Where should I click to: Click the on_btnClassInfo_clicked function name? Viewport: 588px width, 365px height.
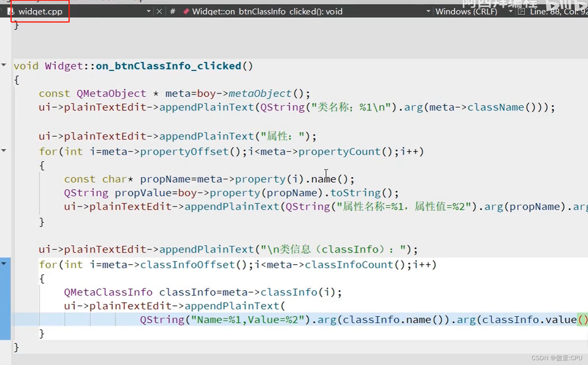[168, 66]
